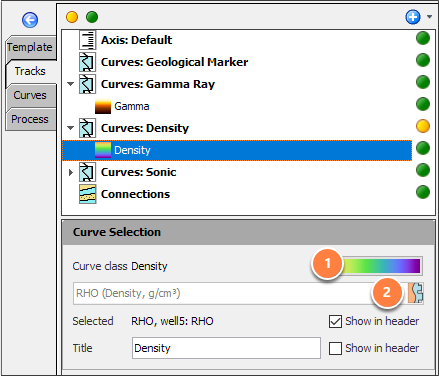439x376 pixels.
Task: Open the dropdown arrow beside the plus icon
Action: [x=429, y=17]
